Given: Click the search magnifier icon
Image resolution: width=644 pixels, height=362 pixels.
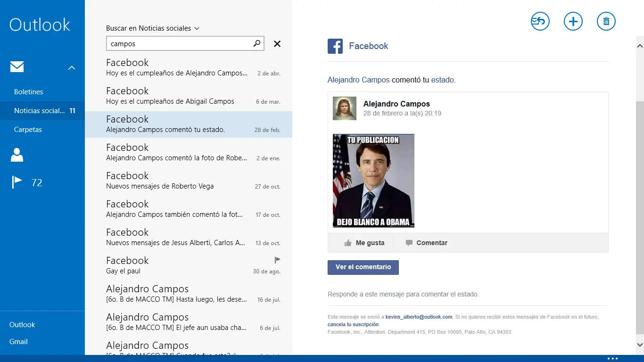Looking at the screenshot, I should pos(256,43).
